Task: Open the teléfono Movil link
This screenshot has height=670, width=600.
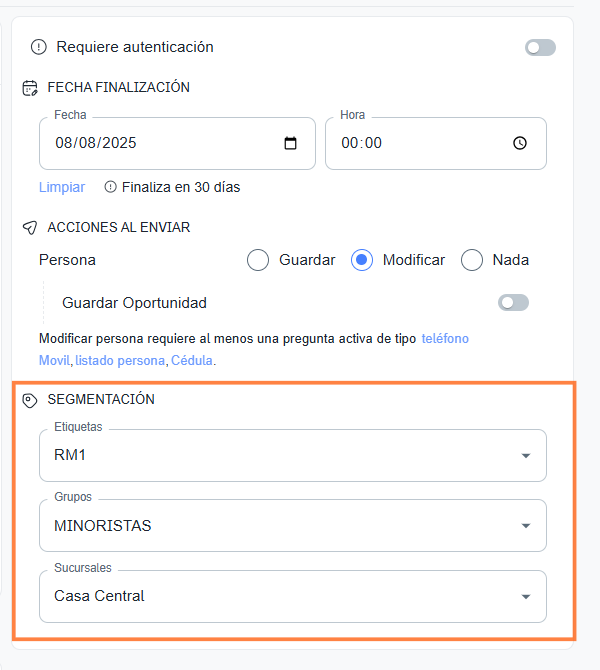Action: (445, 339)
